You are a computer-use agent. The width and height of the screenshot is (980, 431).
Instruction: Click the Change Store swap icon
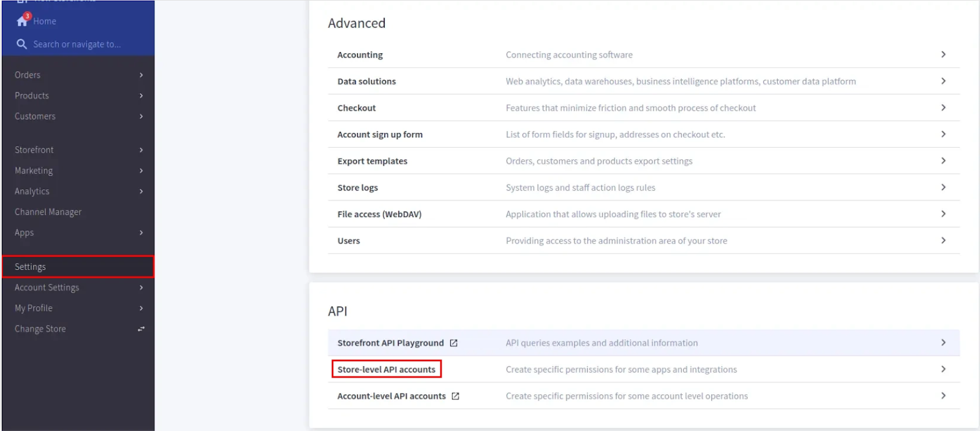point(141,329)
